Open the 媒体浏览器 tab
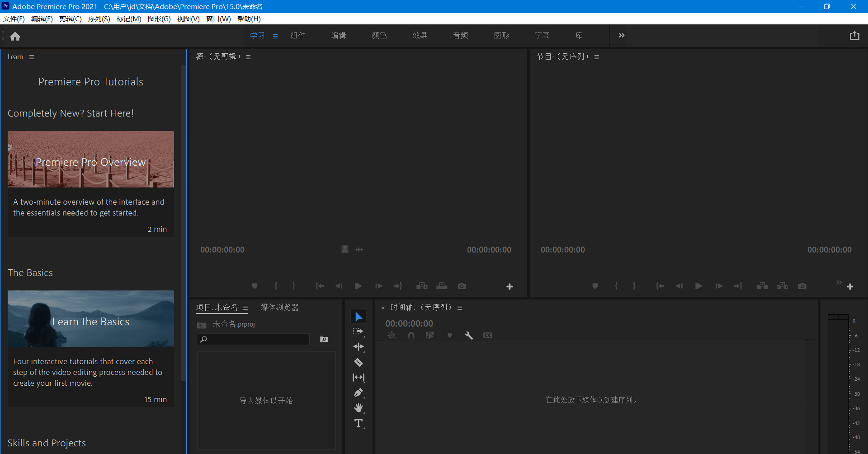This screenshot has width=868, height=454. 279,307
